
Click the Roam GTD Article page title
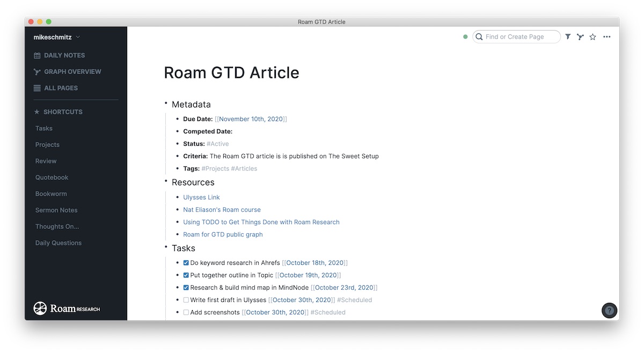[231, 73]
